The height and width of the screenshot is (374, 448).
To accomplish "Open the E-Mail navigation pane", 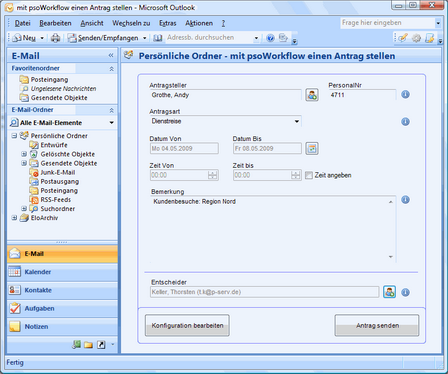I will click(x=62, y=254).
